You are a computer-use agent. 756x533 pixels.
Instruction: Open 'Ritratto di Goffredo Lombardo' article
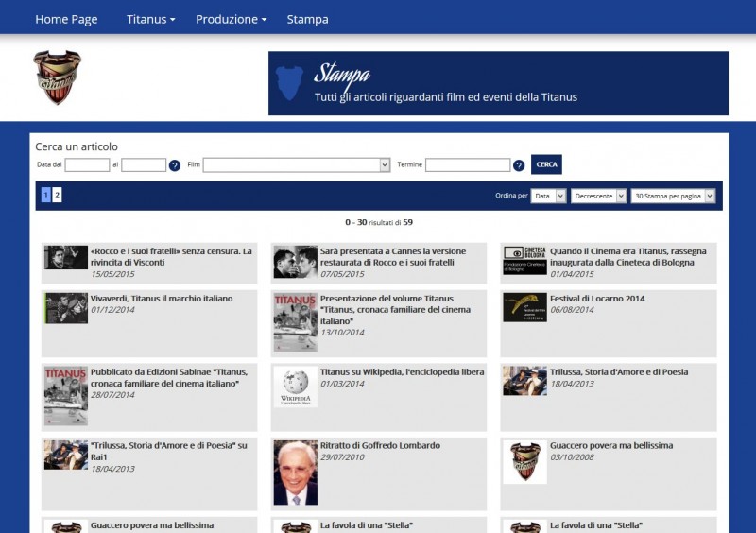pos(380,446)
